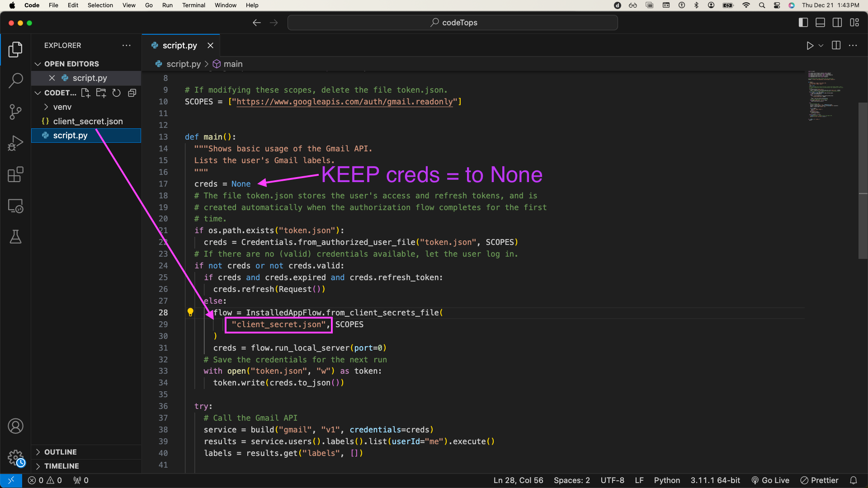The image size is (868, 488).
Task: Click Go Live in the status bar
Action: (x=770, y=480)
